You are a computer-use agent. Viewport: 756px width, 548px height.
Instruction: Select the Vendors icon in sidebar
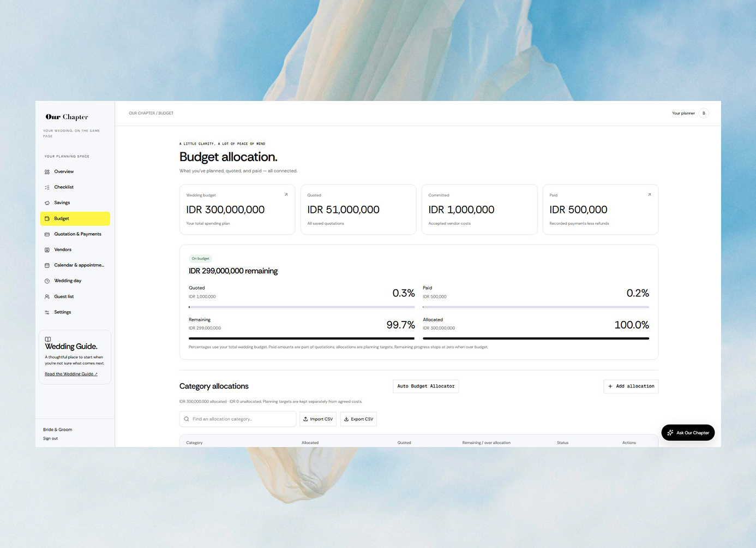tap(47, 250)
